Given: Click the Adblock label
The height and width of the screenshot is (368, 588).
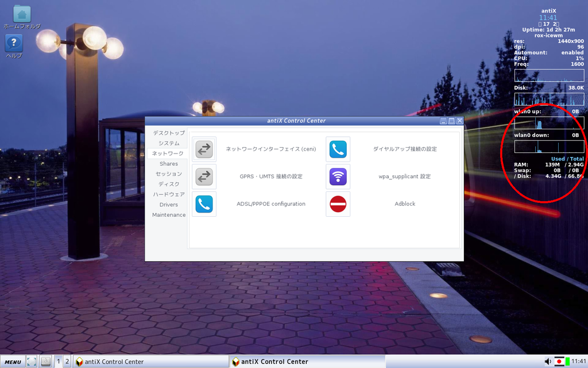Looking at the screenshot, I should click(x=405, y=204).
